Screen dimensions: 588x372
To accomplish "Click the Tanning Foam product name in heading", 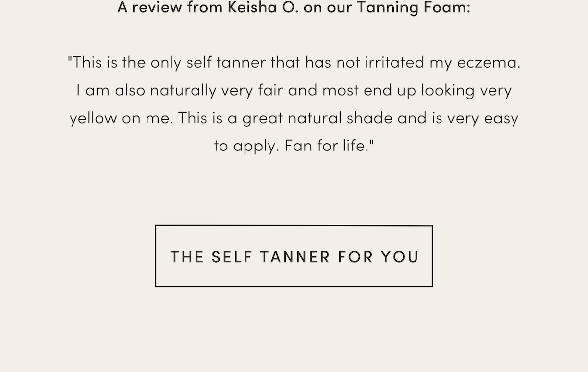I will [412, 8].
